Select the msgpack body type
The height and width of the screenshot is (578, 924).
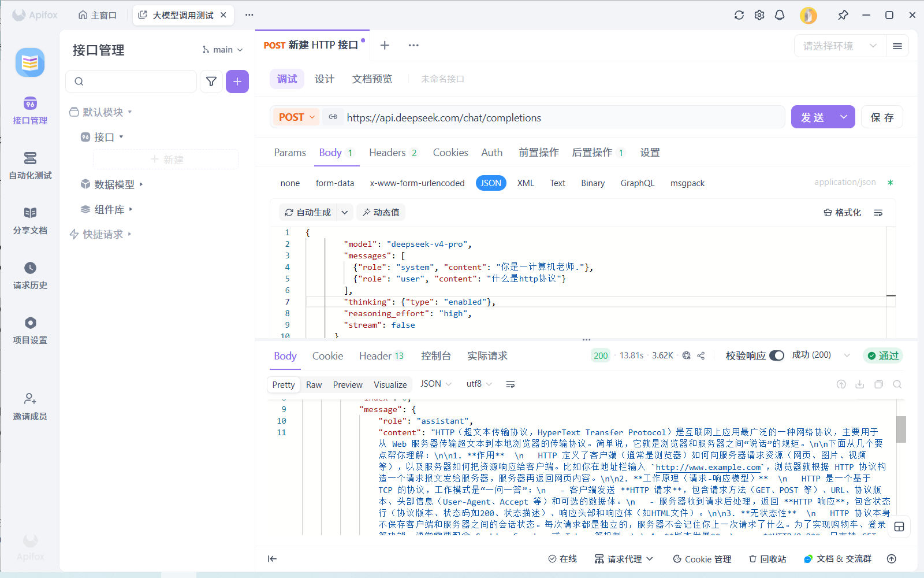tap(687, 183)
